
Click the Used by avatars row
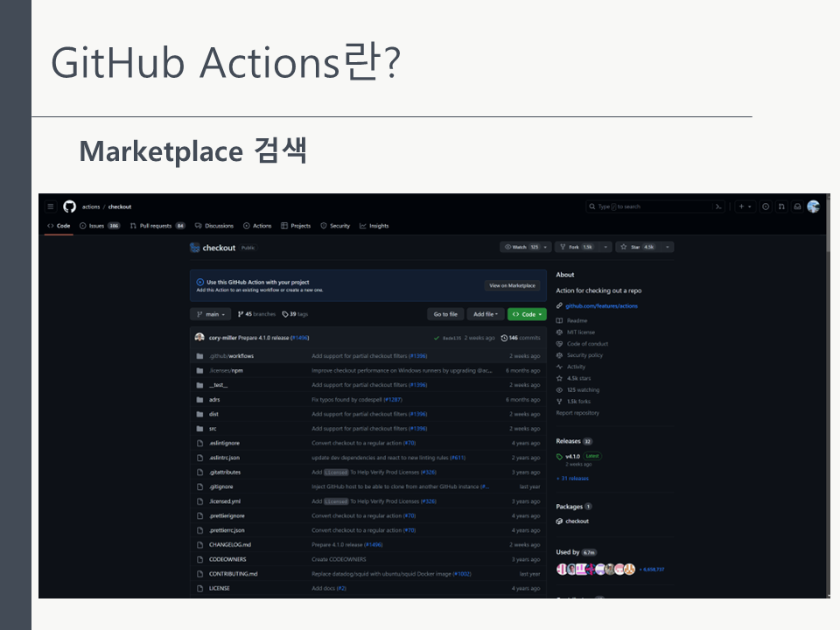tap(596, 569)
